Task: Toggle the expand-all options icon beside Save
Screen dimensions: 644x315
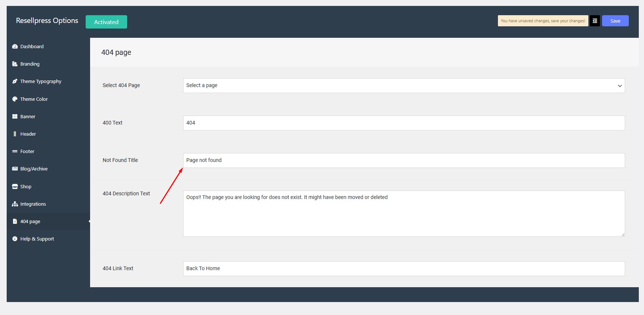Action: (595, 21)
